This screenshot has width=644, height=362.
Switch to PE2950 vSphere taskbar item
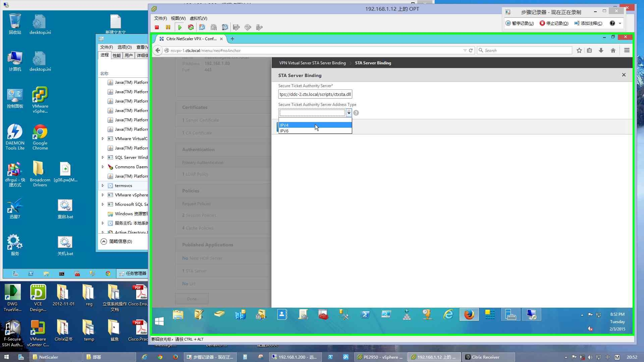click(380, 357)
